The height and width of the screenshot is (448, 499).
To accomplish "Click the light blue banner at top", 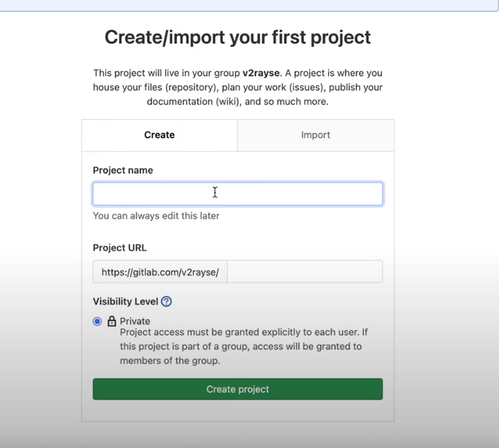I will [x=249, y=5].
